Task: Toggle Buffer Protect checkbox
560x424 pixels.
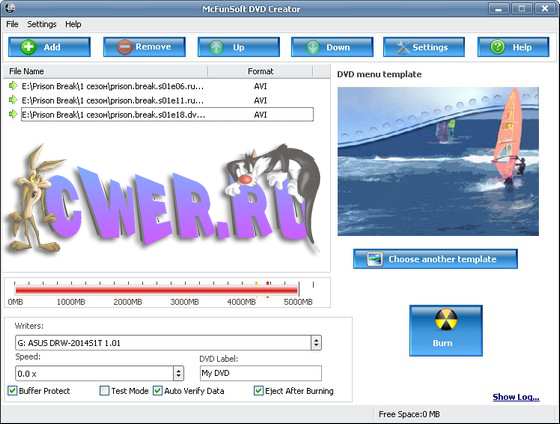Action: (12, 390)
